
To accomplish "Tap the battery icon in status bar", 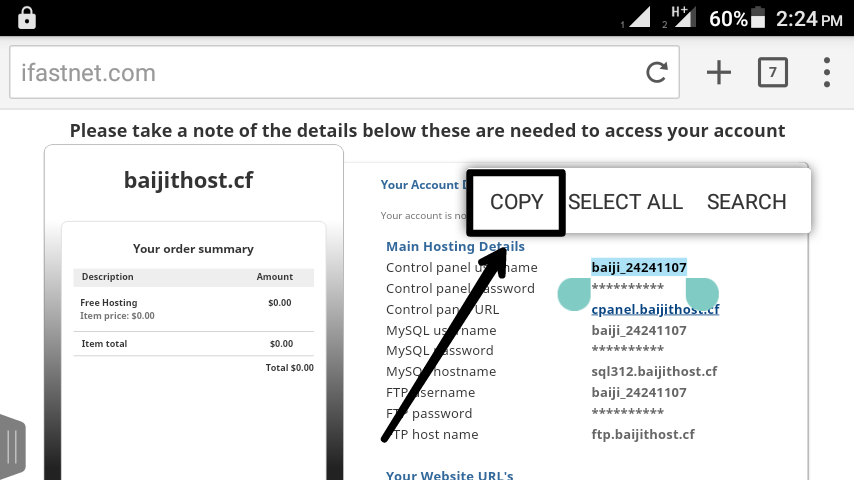I will (759, 18).
